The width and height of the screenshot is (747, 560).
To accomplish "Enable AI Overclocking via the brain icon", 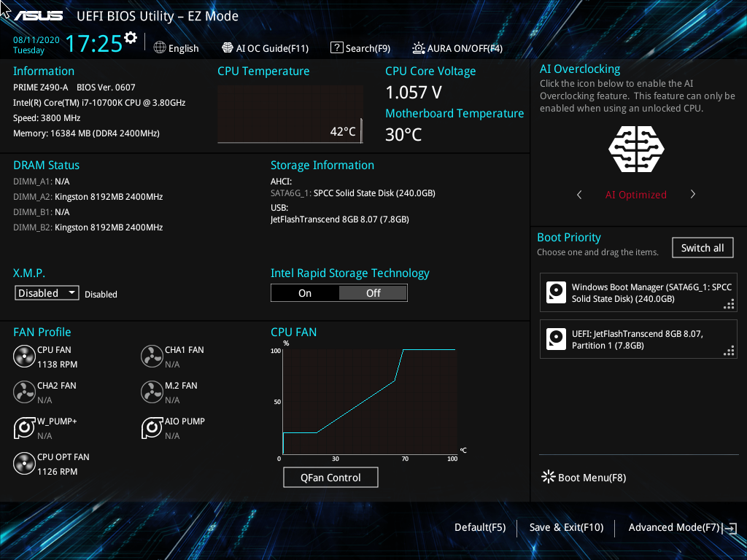I will coord(636,149).
